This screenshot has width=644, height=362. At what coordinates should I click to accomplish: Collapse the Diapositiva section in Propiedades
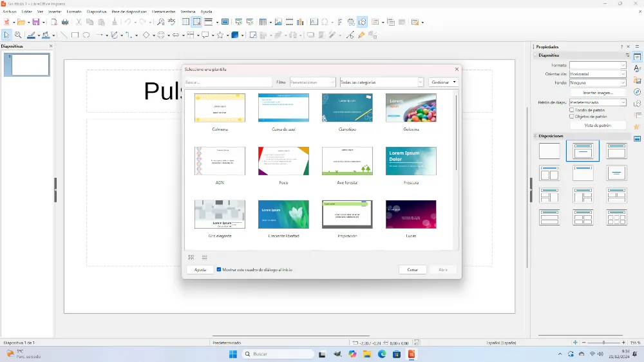pos(535,55)
